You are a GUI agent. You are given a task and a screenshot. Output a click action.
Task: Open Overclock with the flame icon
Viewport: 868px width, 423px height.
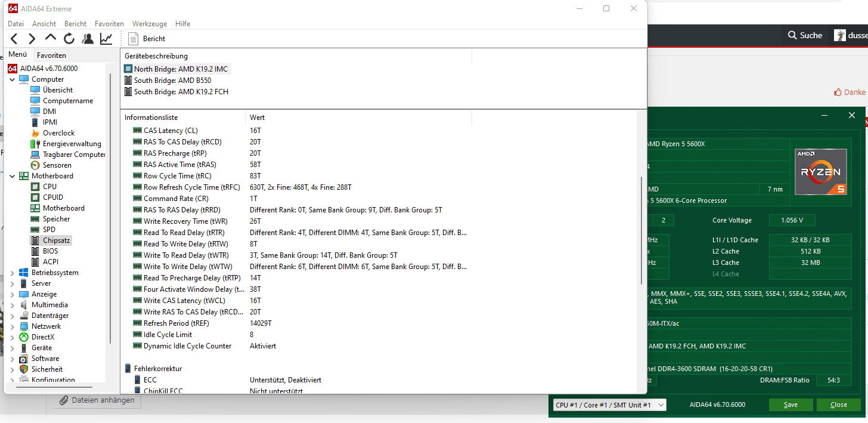pyautogui.click(x=58, y=133)
